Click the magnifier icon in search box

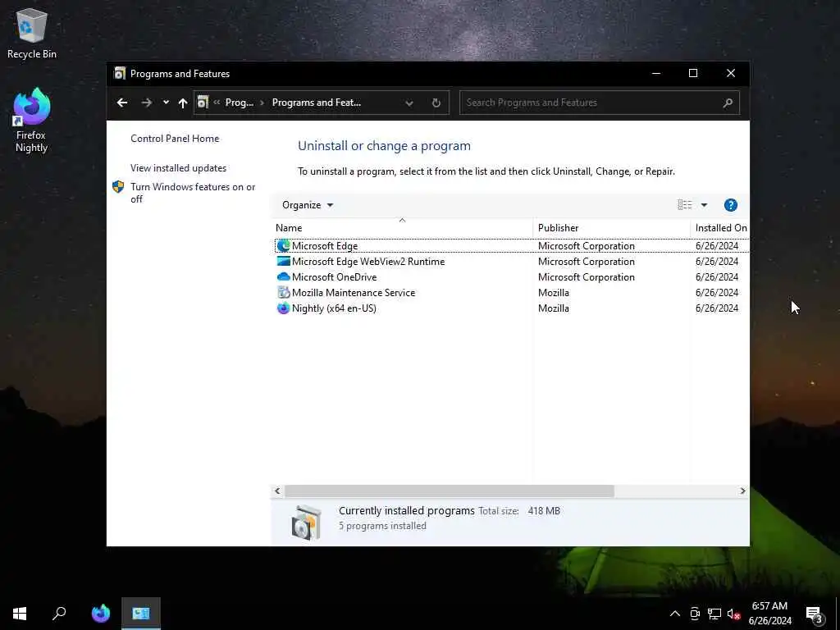(728, 103)
